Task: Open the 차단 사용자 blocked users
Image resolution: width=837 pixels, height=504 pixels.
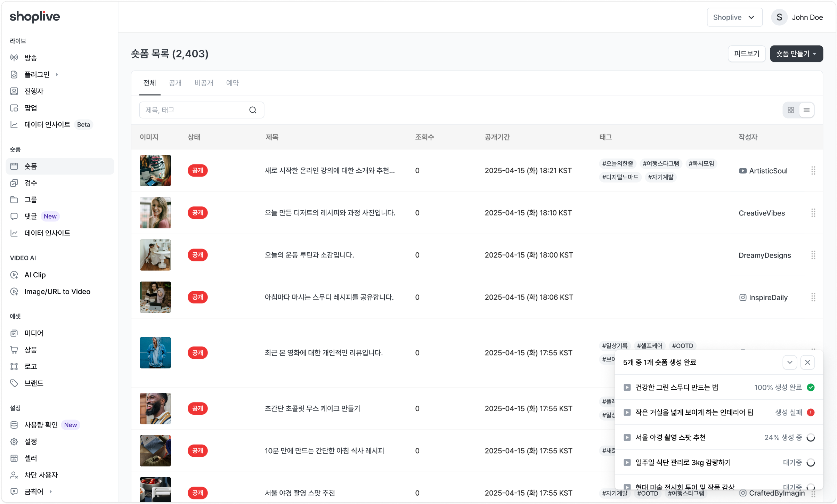Action: pyautogui.click(x=60, y=475)
